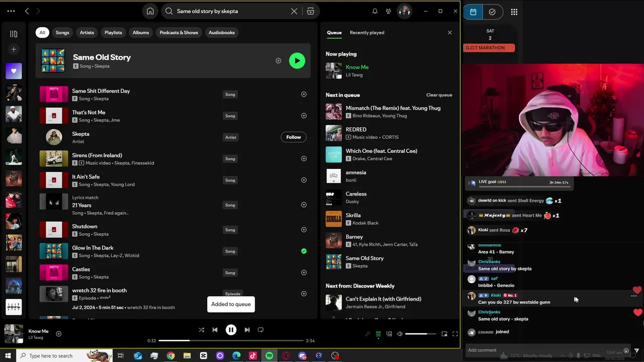Select the All filter chip
644x362 pixels.
(x=42, y=33)
